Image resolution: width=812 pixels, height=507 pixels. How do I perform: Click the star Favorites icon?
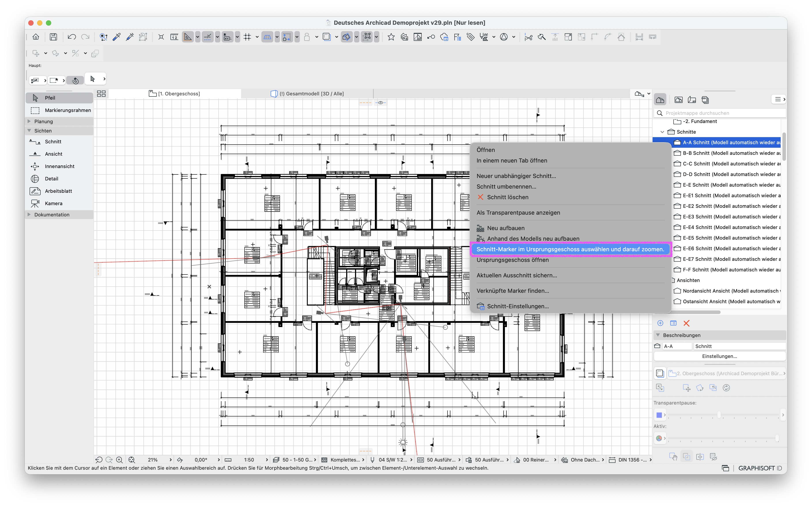coord(391,37)
